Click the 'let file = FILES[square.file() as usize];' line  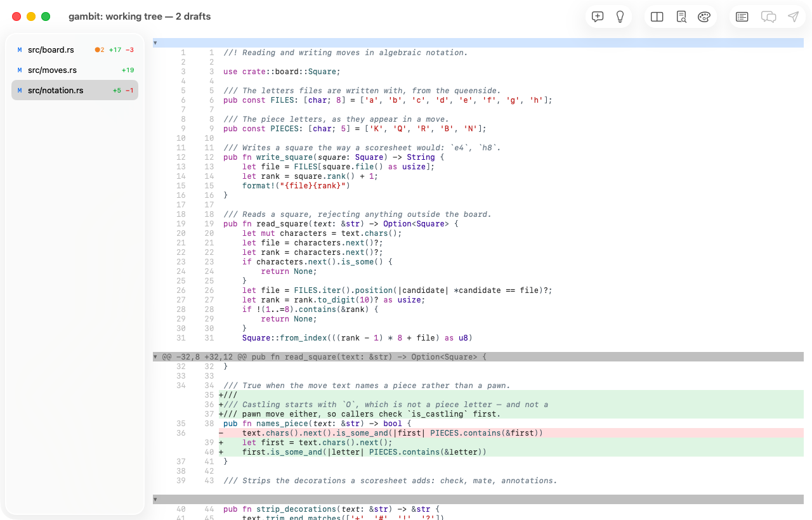(x=338, y=167)
